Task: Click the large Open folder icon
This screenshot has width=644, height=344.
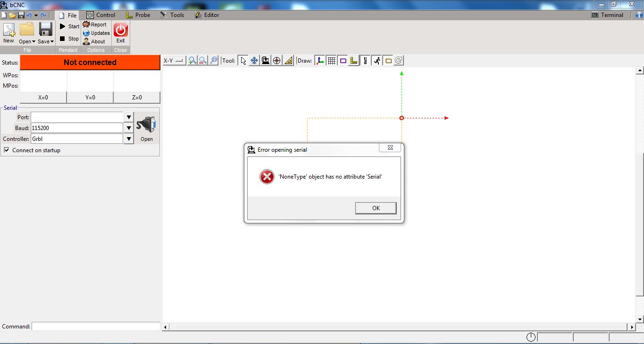Action: [x=27, y=30]
